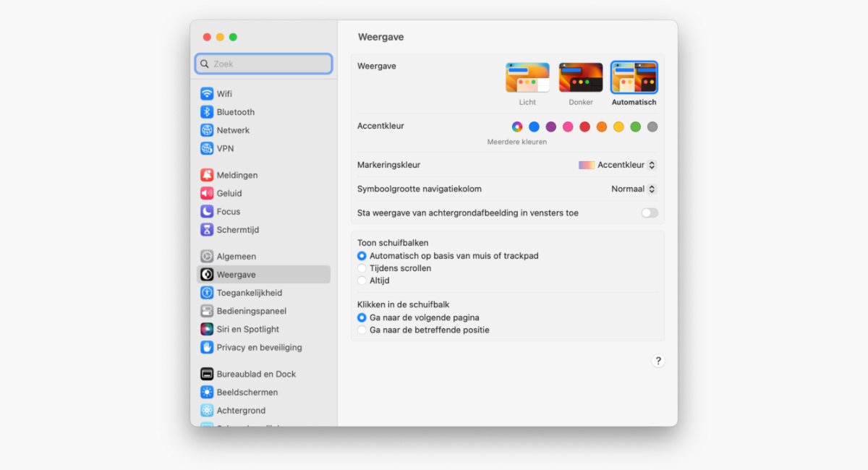Pick the purple accent color swatch

[550, 127]
